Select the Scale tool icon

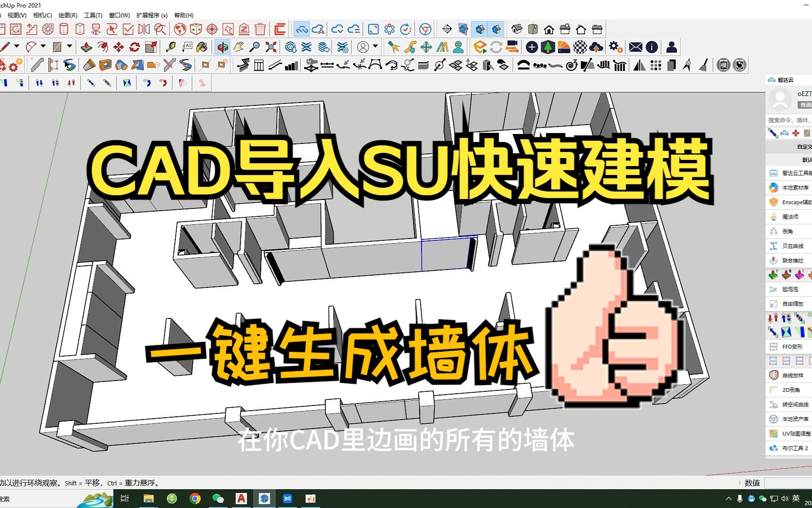coord(151,47)
